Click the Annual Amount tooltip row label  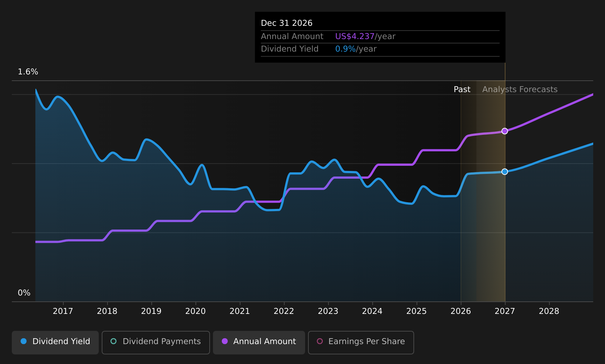292,36
